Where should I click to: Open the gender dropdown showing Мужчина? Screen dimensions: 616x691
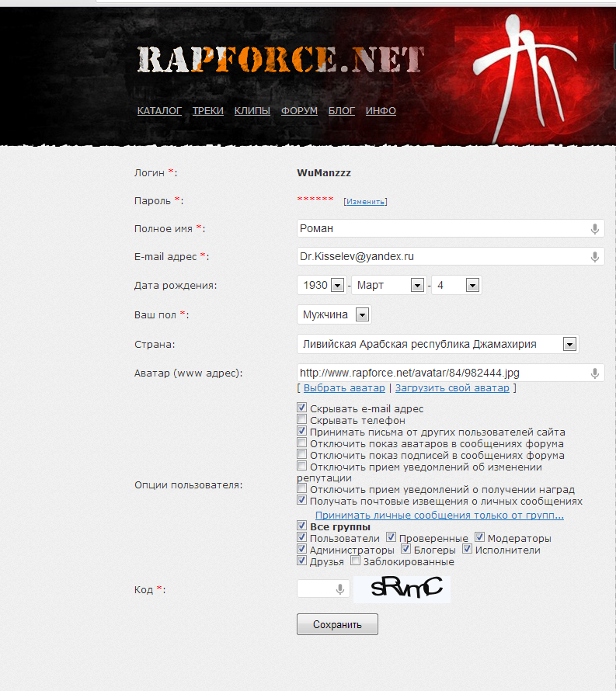(x=334, y=314)
